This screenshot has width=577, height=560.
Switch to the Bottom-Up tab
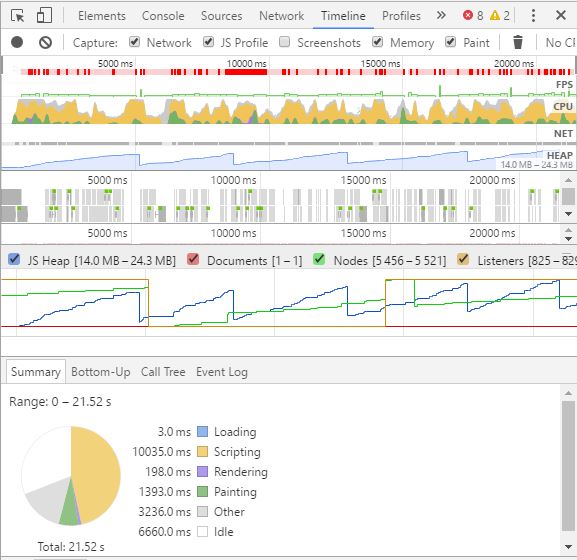100,372
